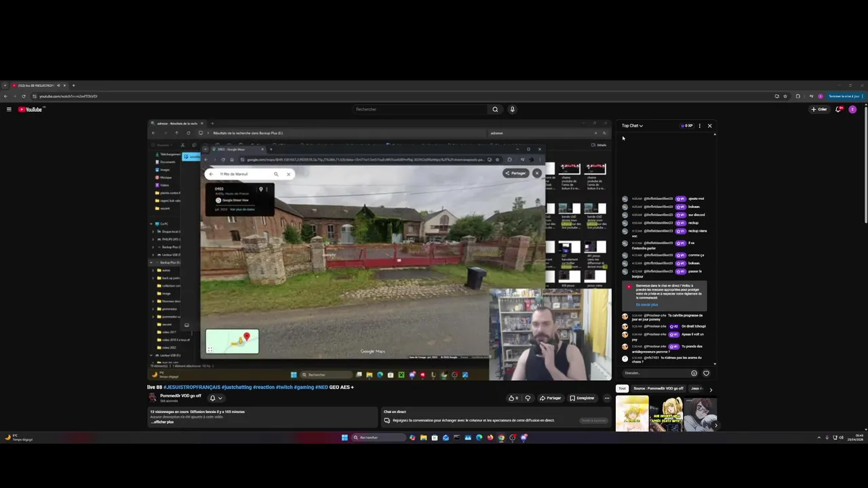This screenshot has width=868, height=488.
Task: Open the Créer button
Action: coord(819,109)
